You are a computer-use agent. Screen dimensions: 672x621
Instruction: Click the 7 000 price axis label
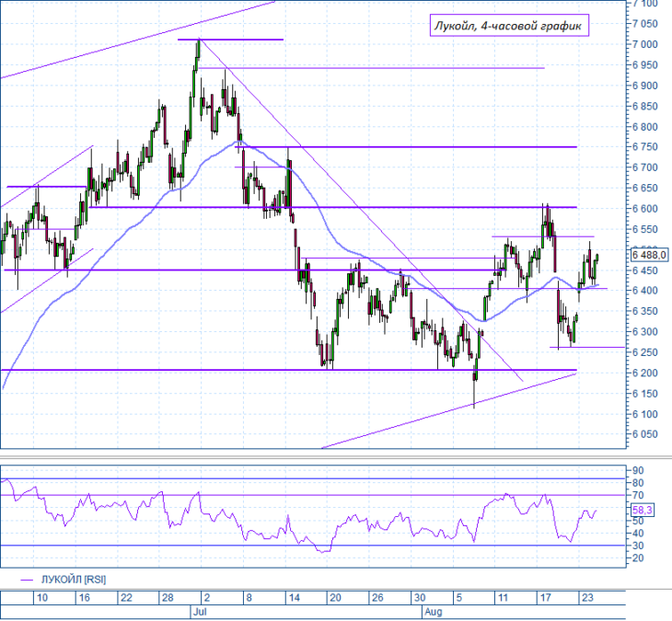tap(644, 44)
